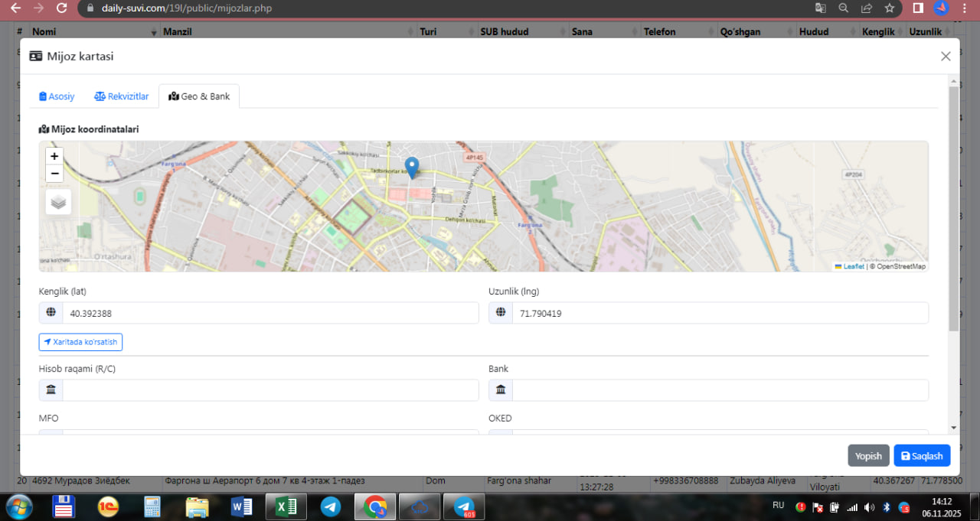Zoom out the map with minus button
This screenshot has width=980, height=521.
pyautogui.click(x=54, y=174)
